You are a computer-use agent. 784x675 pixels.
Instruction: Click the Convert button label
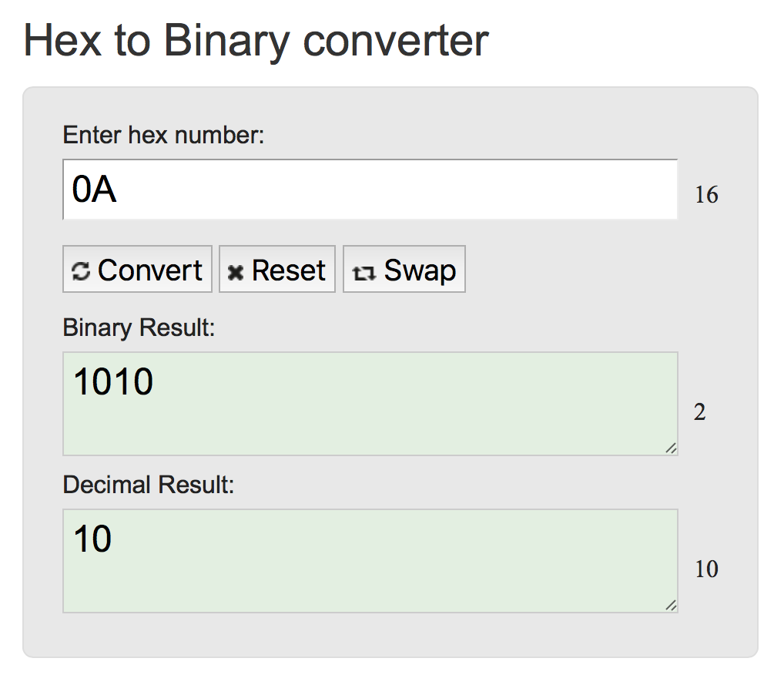(x=150, y=270)
